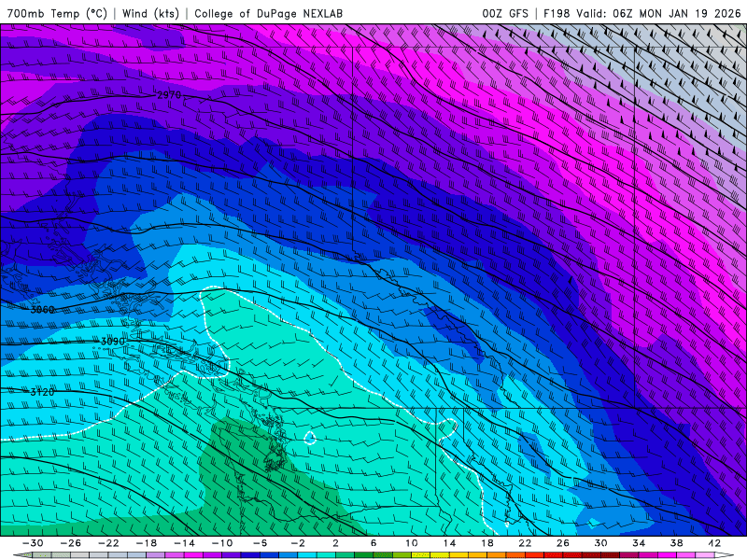Click the 3120 height contour label
Viewport: 747px width, 560px height.
42,392
